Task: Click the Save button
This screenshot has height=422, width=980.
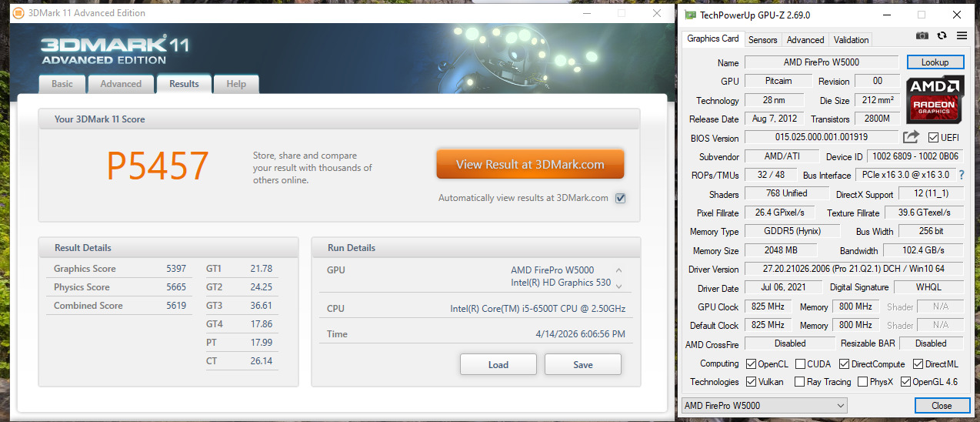Action: pyautogui.click(x=583, y=364)
